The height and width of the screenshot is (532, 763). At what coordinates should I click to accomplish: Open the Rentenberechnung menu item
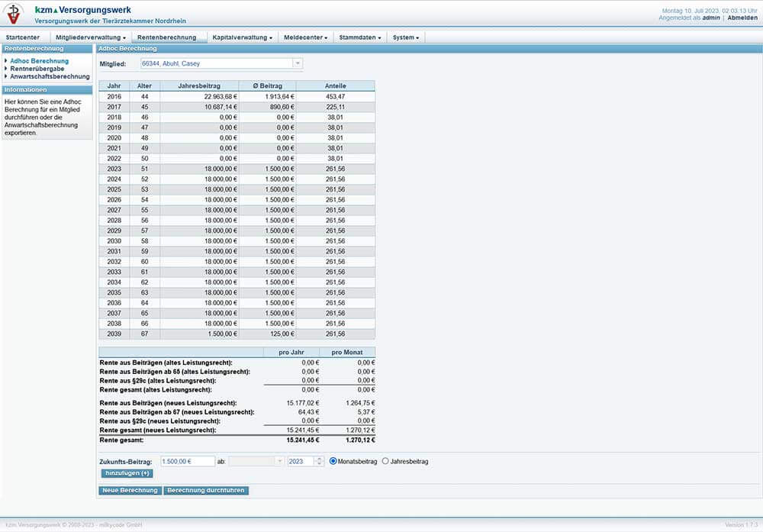click(x=166, y=37)
